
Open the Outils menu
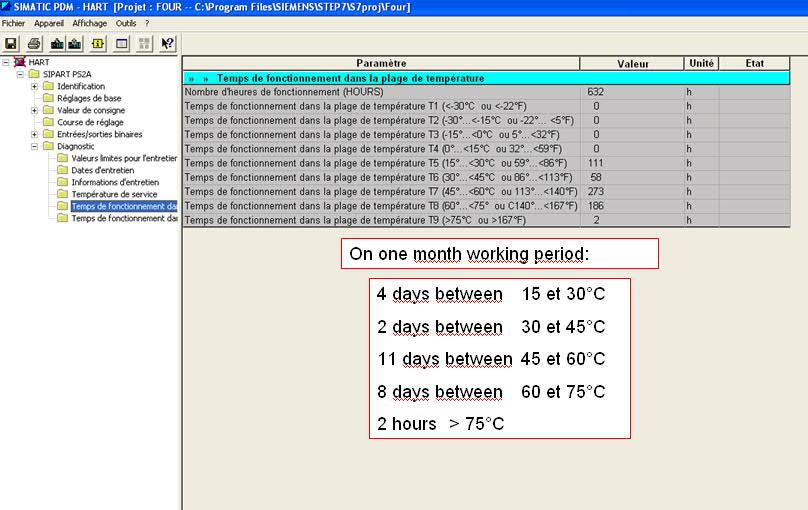[126, 23]
